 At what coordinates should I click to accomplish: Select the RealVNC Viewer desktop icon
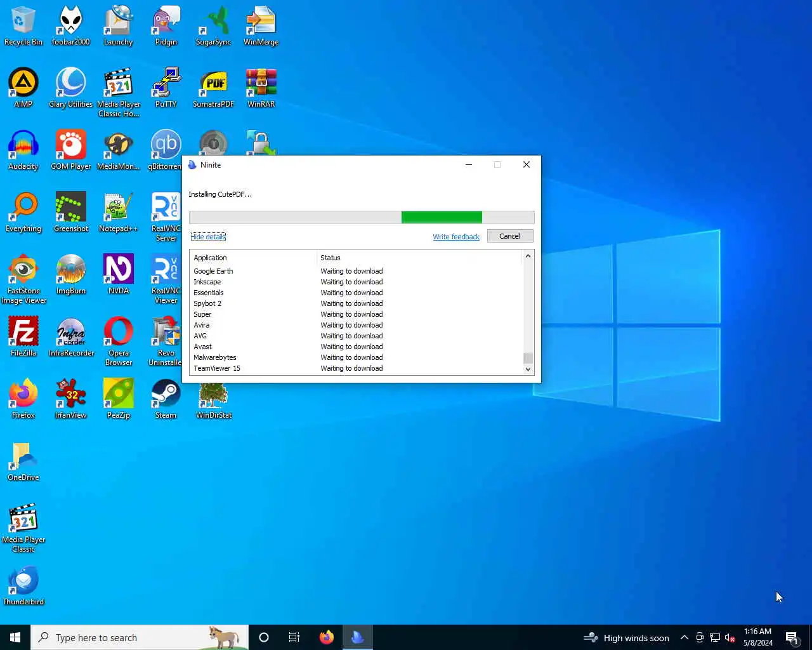(166, 279)
